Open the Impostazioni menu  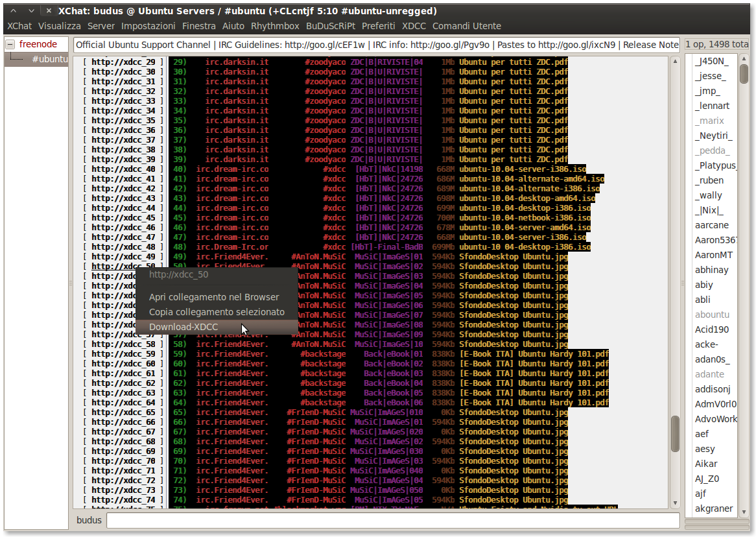148,26
